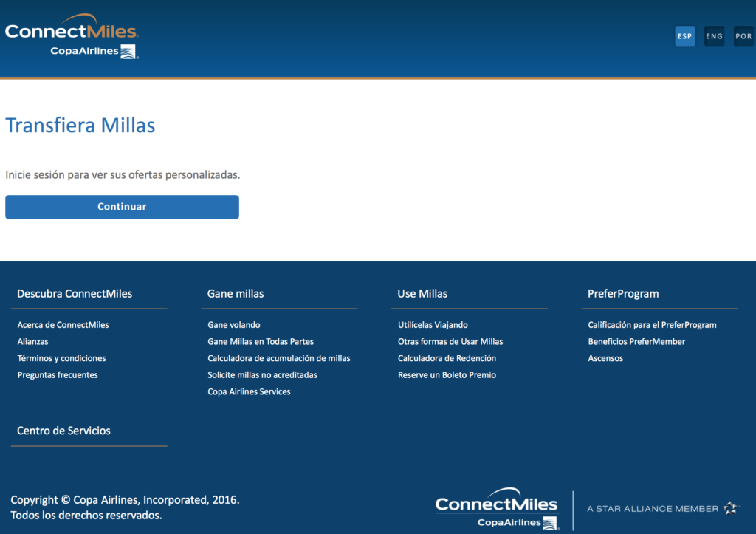
Task: Open Reserve un Boleto Premio link
Action: 447,374
